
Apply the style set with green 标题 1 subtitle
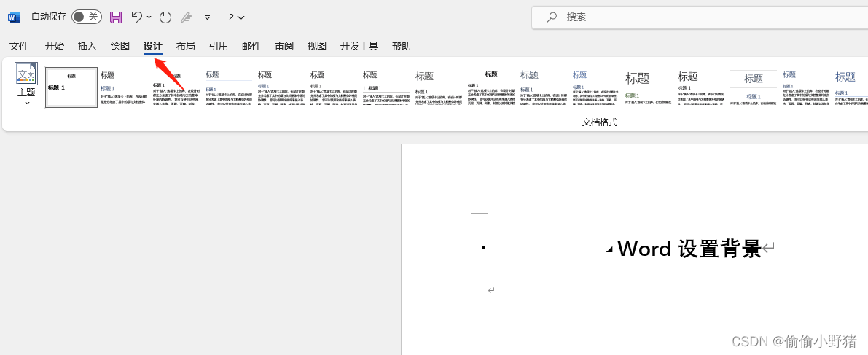[648, 87]
